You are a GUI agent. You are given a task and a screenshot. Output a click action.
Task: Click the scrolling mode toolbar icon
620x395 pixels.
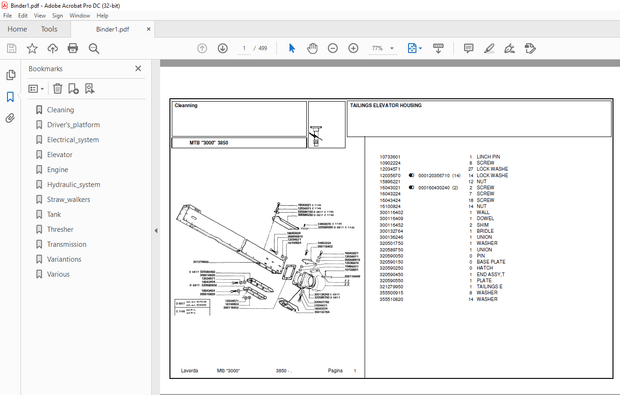pos(438,48)
